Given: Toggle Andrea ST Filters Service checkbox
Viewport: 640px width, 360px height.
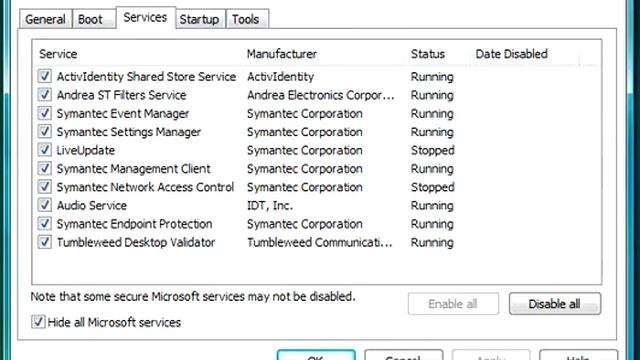Looking at the screenshot, I should tap(44, 94).
